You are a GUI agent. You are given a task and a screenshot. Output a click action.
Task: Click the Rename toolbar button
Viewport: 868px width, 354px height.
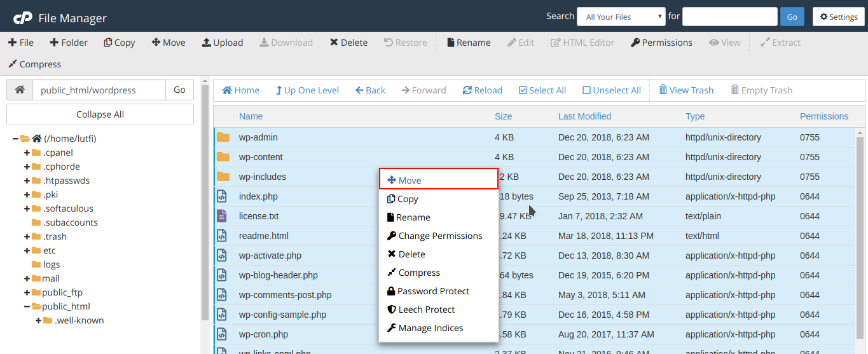(469, 43)
